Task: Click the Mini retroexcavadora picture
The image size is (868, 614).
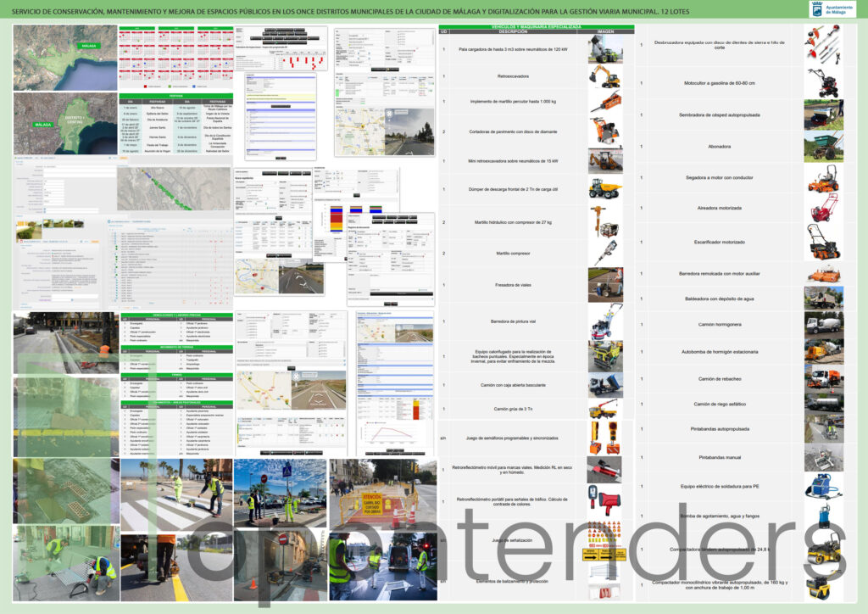Action: pyautogui.click(x=605, y=161)
